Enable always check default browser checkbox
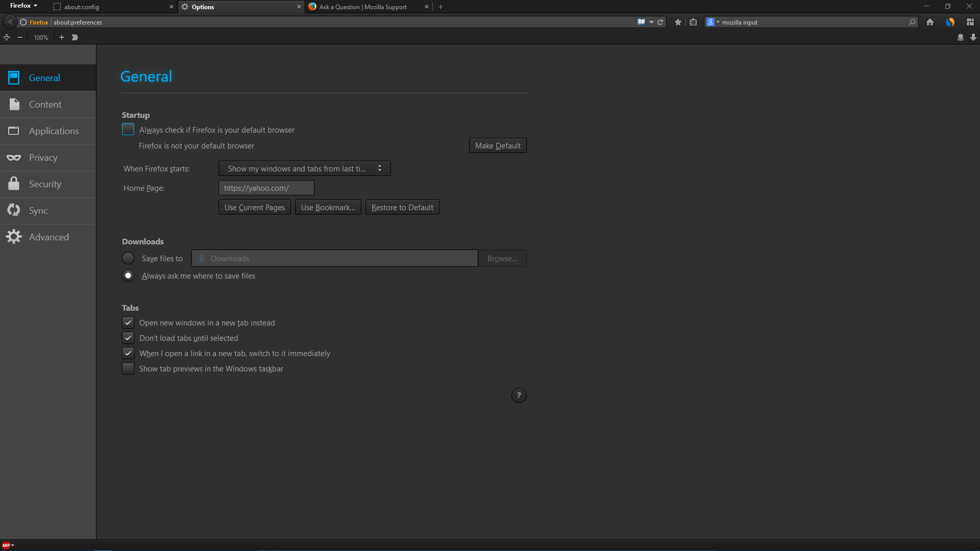The width and height of the screenshot is (980, 551). tap(128, 130)
